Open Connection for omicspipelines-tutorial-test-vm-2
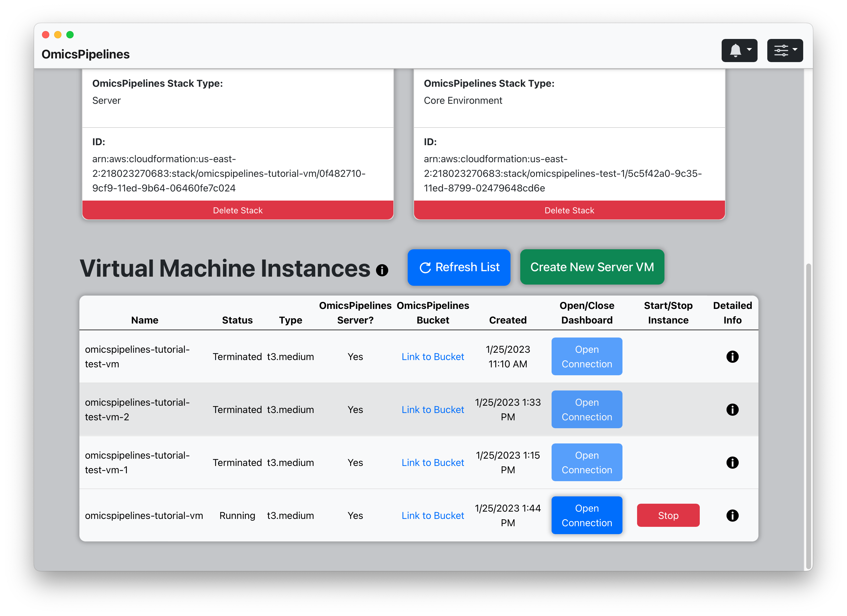847x616 pixels. pos(587,409)
